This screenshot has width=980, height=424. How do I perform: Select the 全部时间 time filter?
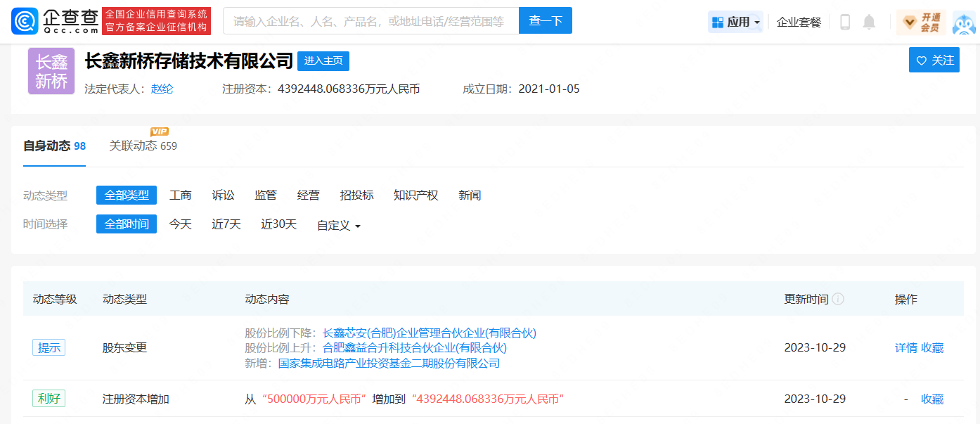127,224
